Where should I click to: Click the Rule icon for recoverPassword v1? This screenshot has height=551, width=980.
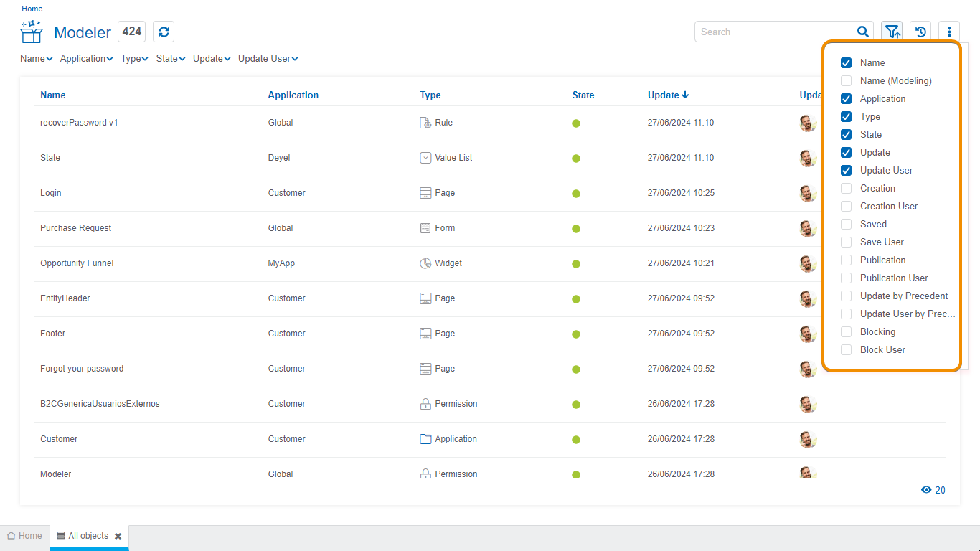click(425, 123)
